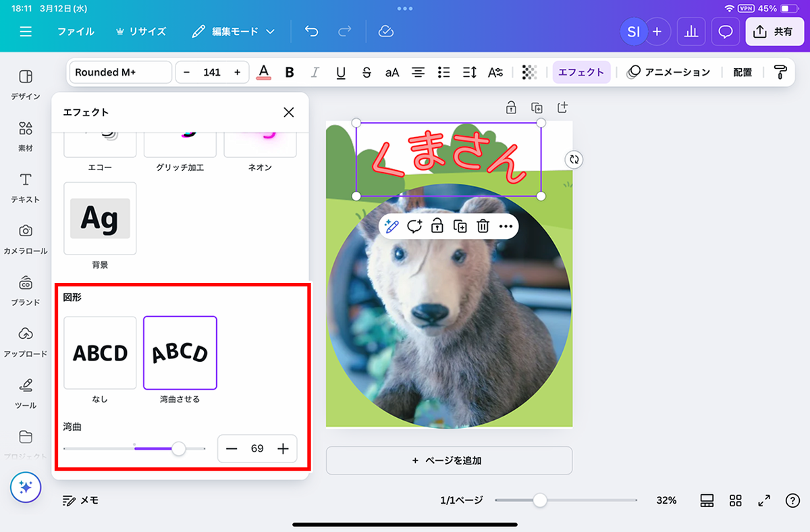Screen dimensions: 810x532
Task: Toggle strikethrough formatting
Action: 367,72
